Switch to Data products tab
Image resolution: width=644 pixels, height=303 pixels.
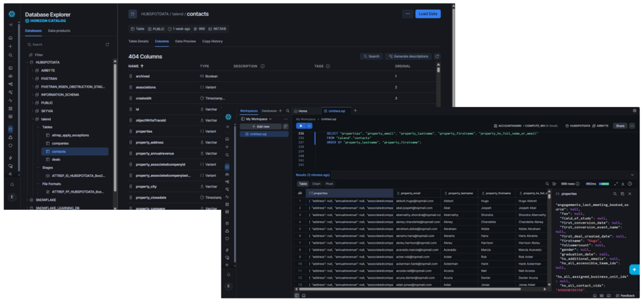point(59,31)
